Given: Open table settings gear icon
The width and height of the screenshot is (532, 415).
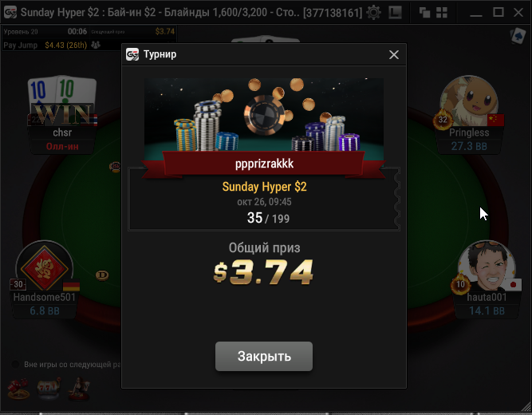Looking at the screenshot, I should [x=373, y=13].
